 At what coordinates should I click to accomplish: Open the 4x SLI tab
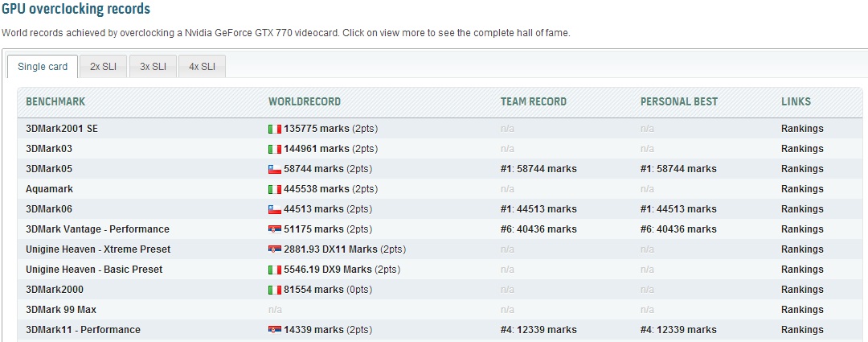[x=202, y=67]
